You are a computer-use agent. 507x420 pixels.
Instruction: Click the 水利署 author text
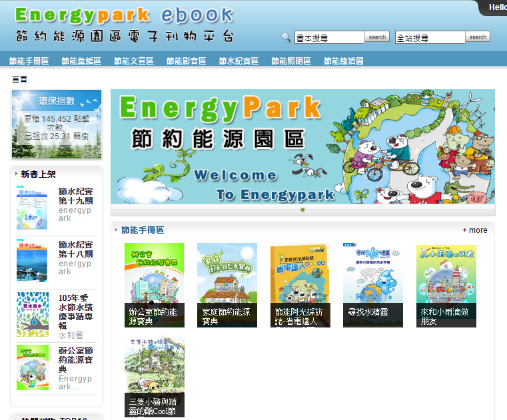(x=71, y=335)
